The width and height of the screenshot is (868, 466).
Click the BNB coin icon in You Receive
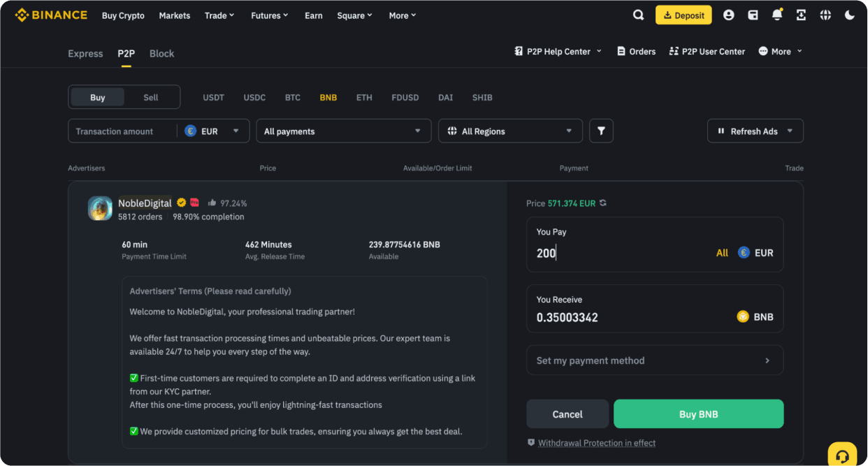(x=743, y=316)
